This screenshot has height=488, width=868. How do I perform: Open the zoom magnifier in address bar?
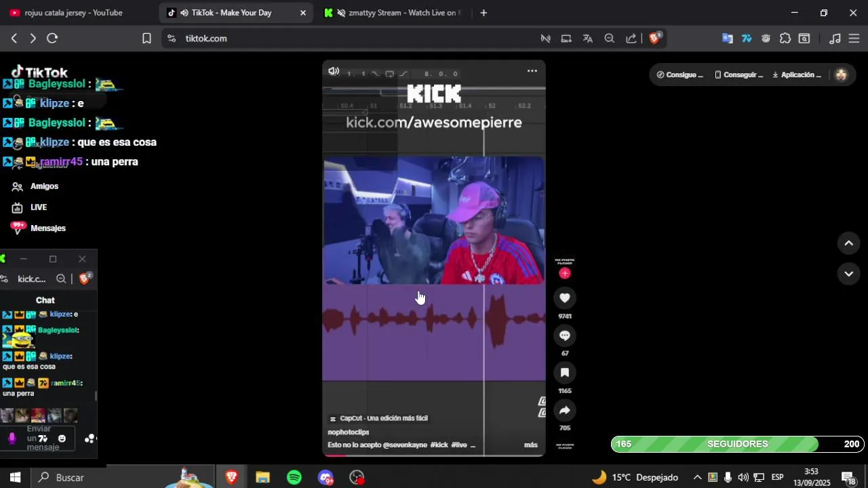coord(610,39)
